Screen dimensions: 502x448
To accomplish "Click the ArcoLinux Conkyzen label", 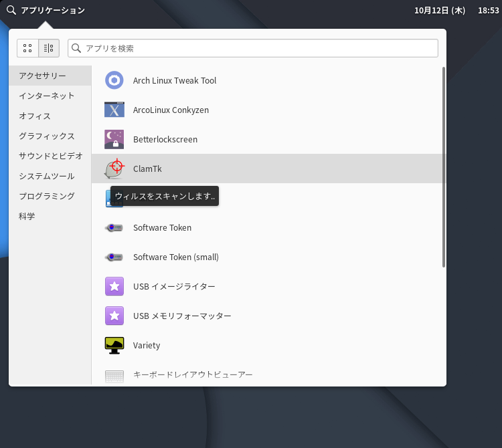I will coord(171,110).
